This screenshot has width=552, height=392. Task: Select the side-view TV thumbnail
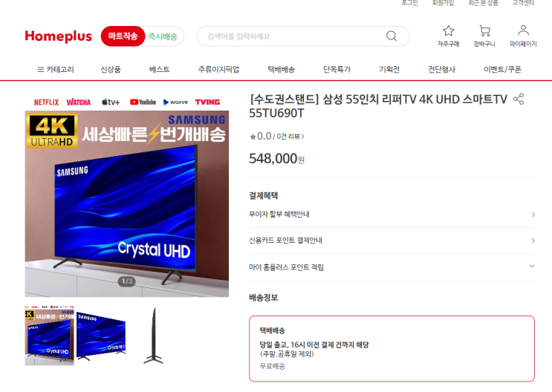[154, 336]
